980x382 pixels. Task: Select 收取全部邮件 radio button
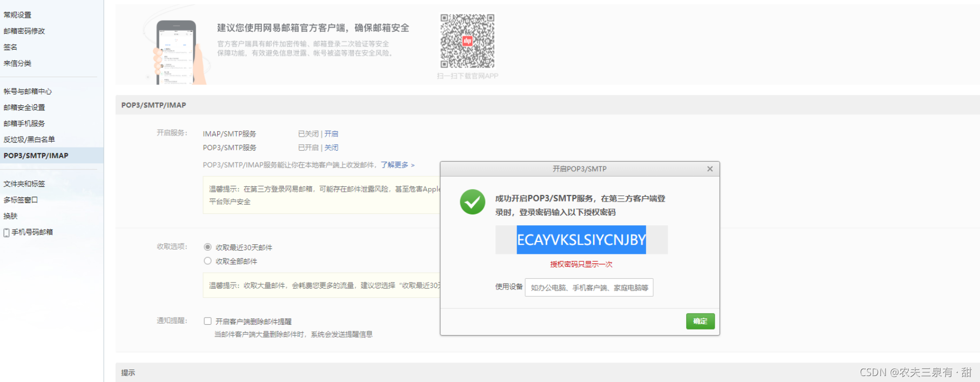click(x=207, y=261)
